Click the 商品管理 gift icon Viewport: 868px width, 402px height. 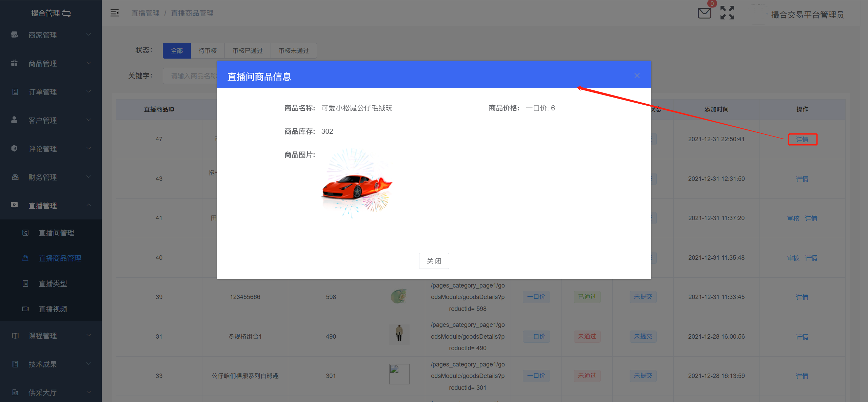click(14, 63)
